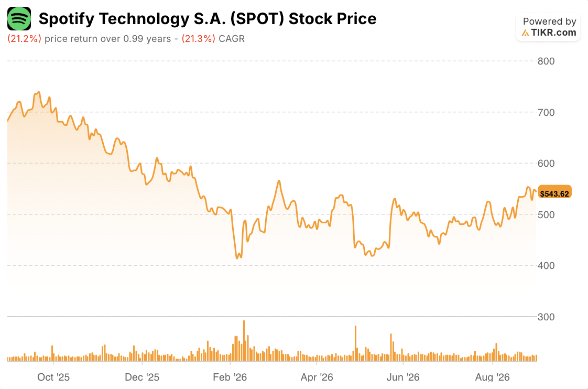The height and width of the screenshot is (389, 588).
Task: Select the Jun '26 axis marker
Action: tap(403, 377)
